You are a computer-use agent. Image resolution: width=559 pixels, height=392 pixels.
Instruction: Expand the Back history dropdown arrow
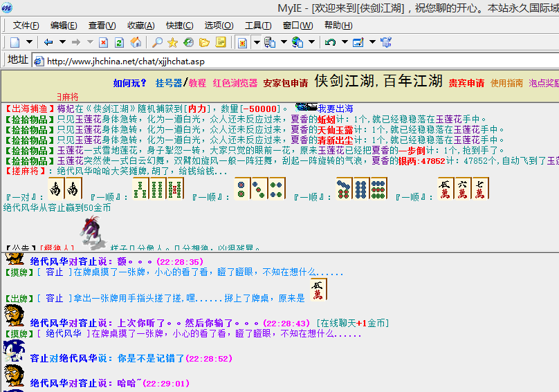(62, 42)
